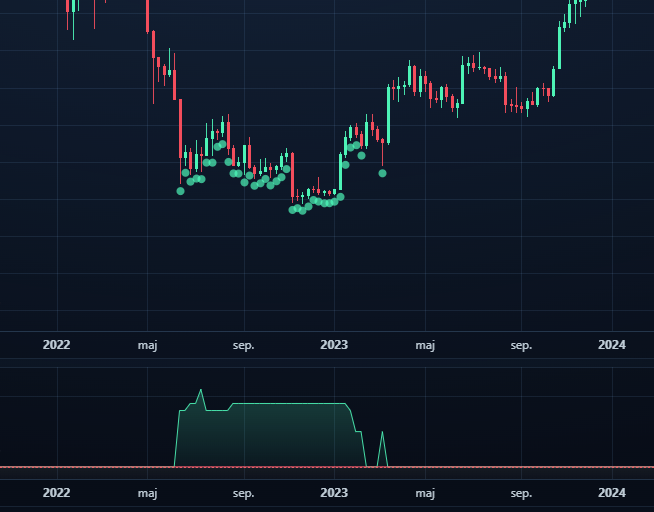
Task: Click the 2022 label on the price chart time axis
Action: 56,345
